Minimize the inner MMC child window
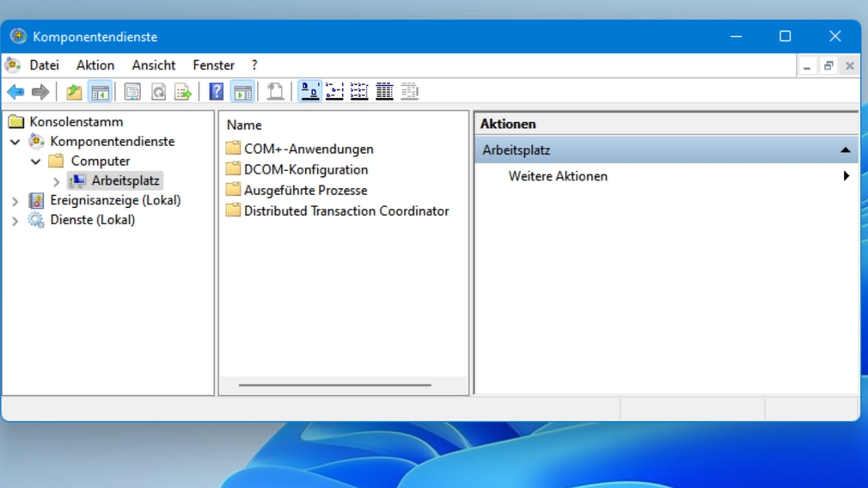 807,66
